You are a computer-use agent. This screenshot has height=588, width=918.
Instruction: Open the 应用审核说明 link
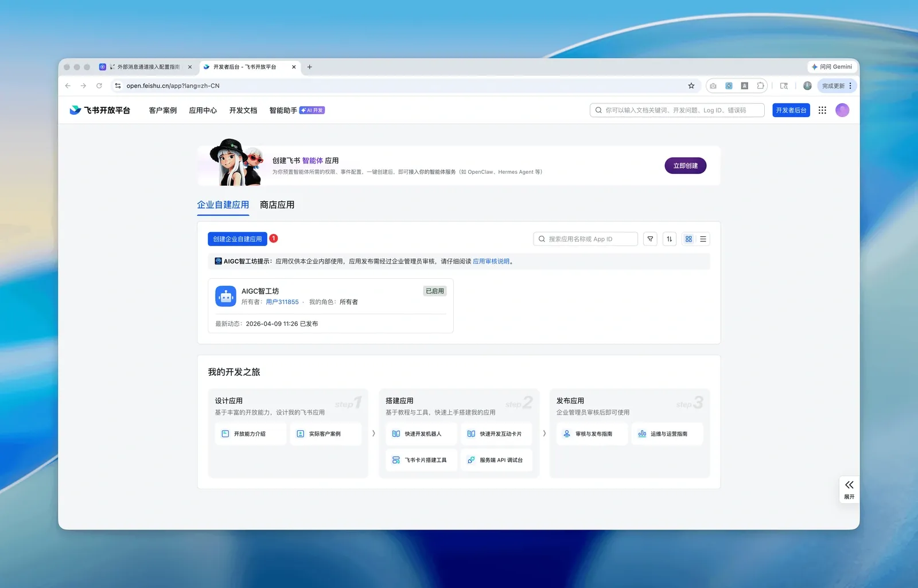click(x=491, y=262)
